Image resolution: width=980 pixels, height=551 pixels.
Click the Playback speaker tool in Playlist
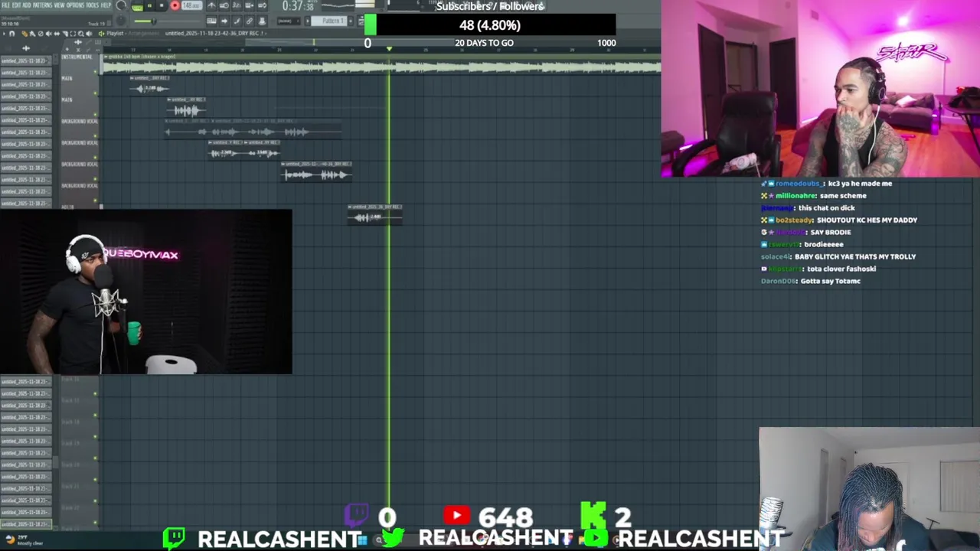point(89,34)
